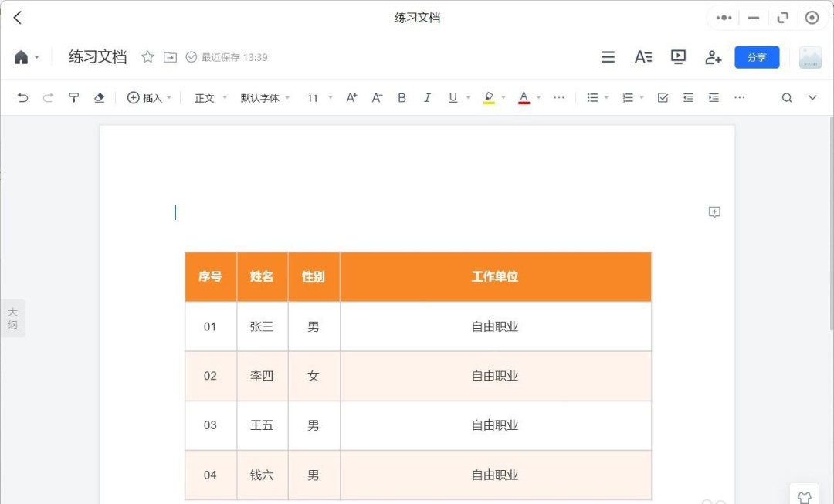Open the font size 11 dropdown

[x=315, y=97]
